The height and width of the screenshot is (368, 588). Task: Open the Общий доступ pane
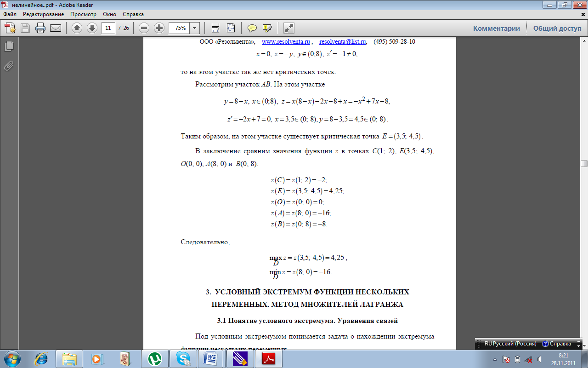(557, 28)
